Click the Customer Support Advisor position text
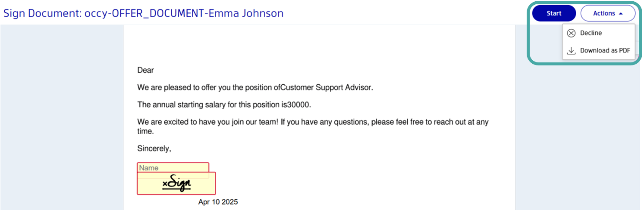This screenshot has height=210, width=644. pyautogui.click(x=326, y=88)
